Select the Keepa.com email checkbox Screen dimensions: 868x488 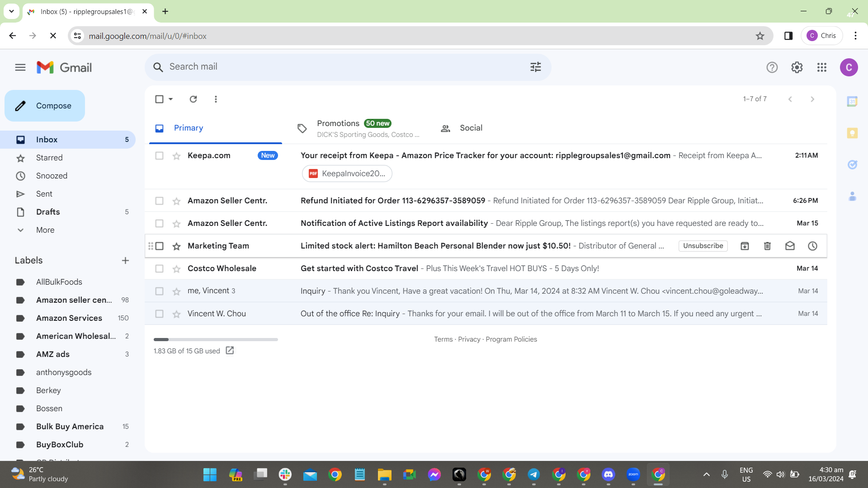click(x=159, y=155)
